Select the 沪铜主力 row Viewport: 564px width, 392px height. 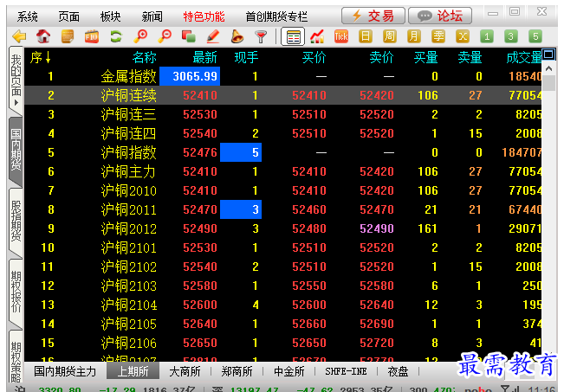pyautogui.click(x=282, y=171)
